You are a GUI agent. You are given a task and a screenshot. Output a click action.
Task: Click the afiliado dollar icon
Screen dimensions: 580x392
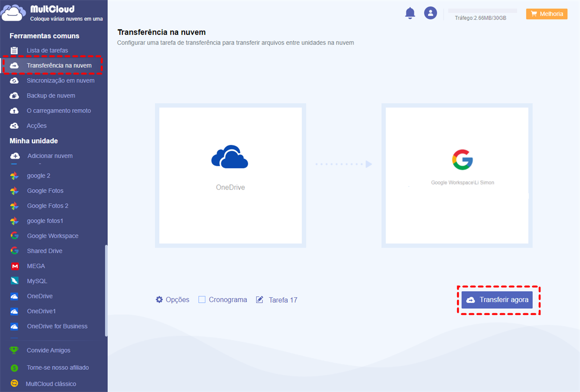(14, 368)
